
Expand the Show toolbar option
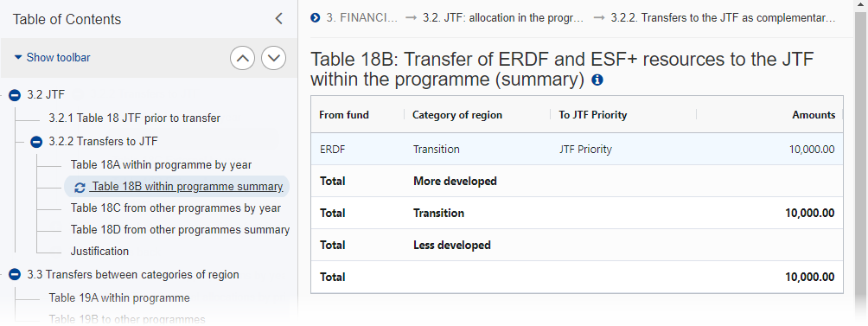pyautogui.click(x=52, y=58)
